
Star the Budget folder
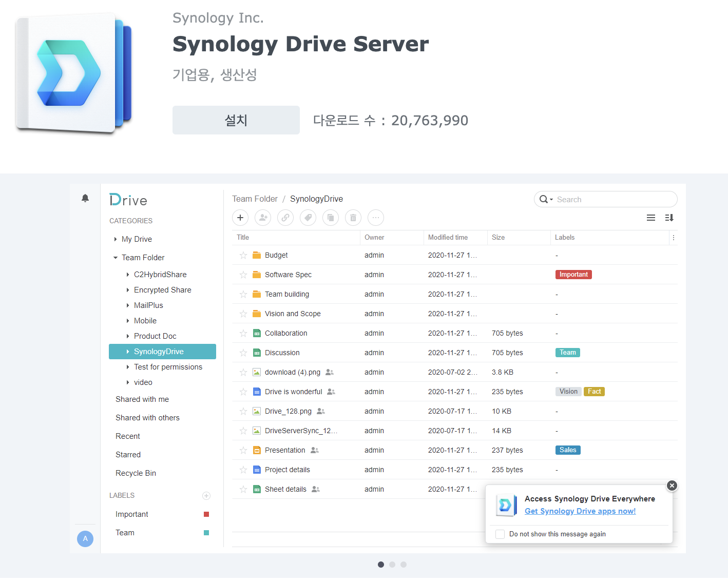[x=243, y=255]
